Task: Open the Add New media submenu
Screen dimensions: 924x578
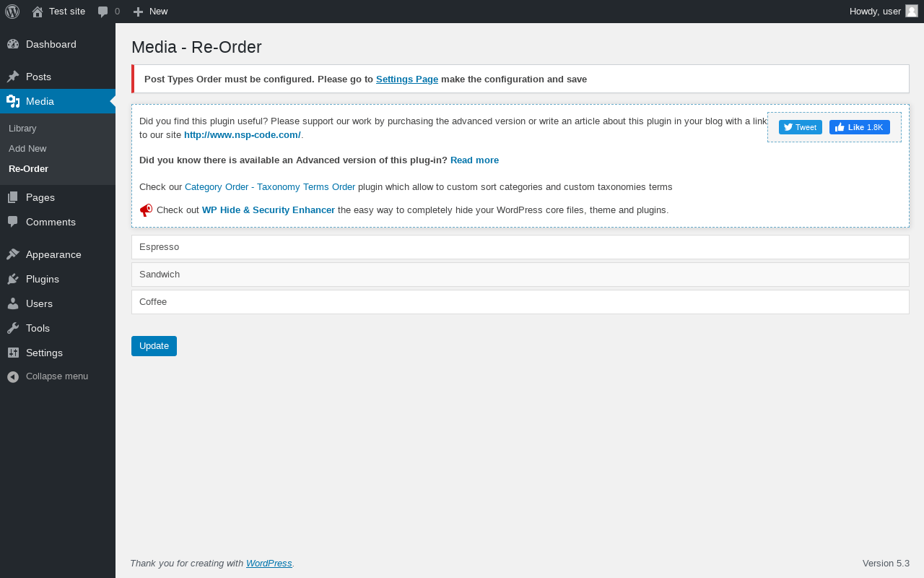Action: pos(27,148)
